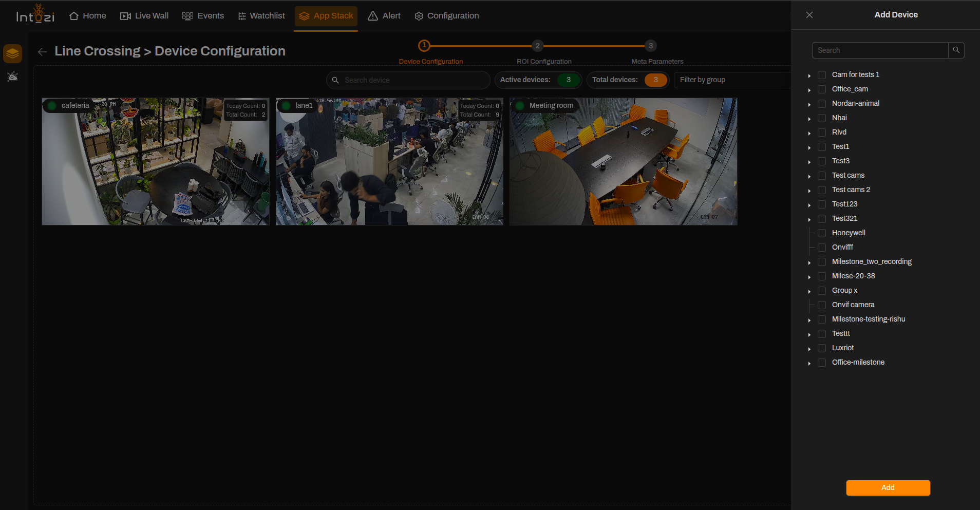980x510 pixels.
Task: Expand the Testtt node
Action: pyautogui.click(x=809, y=334)
